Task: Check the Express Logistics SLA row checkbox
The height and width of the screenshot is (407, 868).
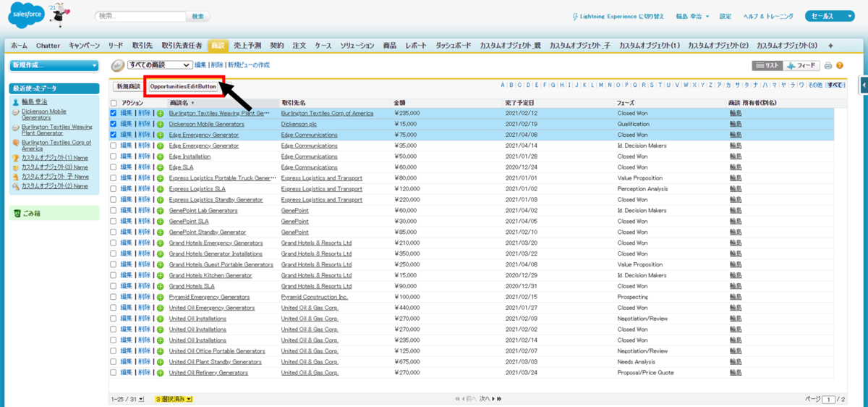Action: (x=114, y=189)
